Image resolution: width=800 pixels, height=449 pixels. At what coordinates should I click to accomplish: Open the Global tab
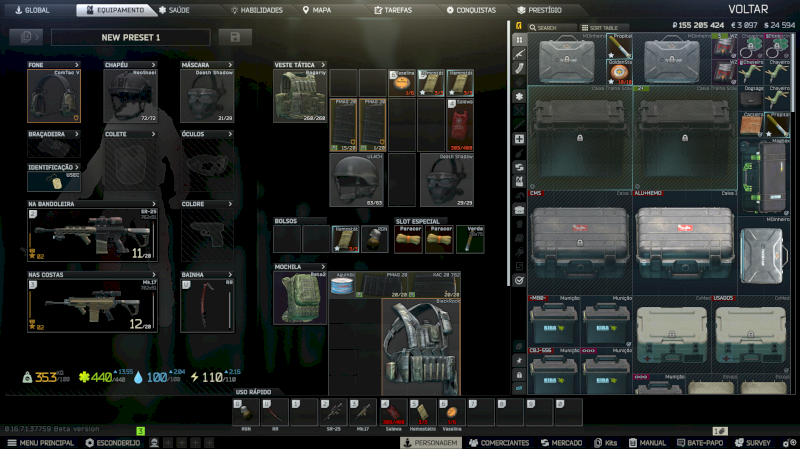pyautogui.click(x=32, y=10)
